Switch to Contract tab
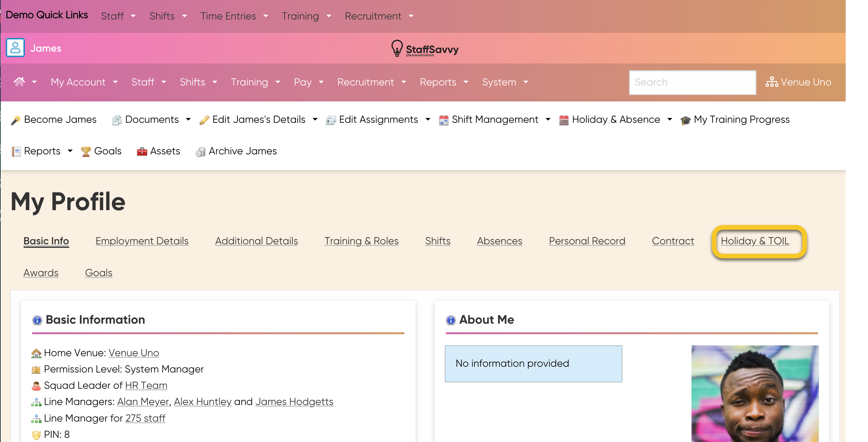868x442 pixels. [673, 241]
